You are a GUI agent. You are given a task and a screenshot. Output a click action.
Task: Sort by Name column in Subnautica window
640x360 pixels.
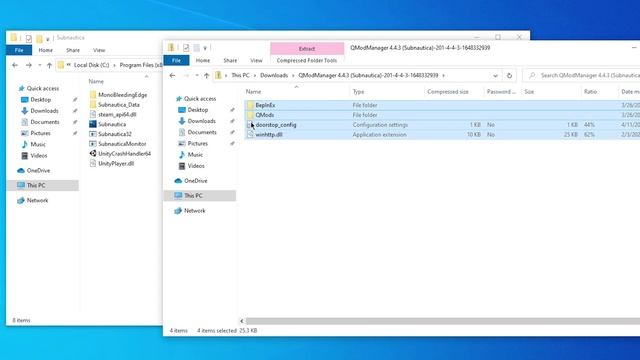coord(96,82)
